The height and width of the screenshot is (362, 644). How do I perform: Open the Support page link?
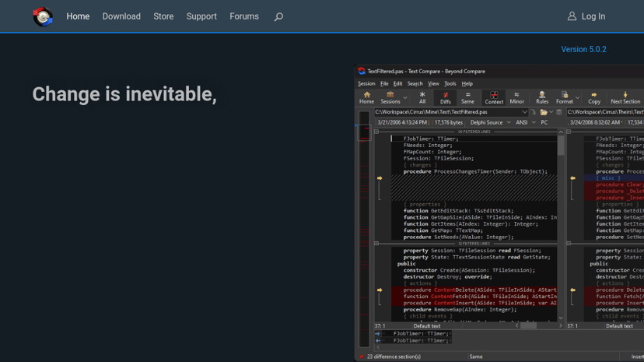pos(201,16)
